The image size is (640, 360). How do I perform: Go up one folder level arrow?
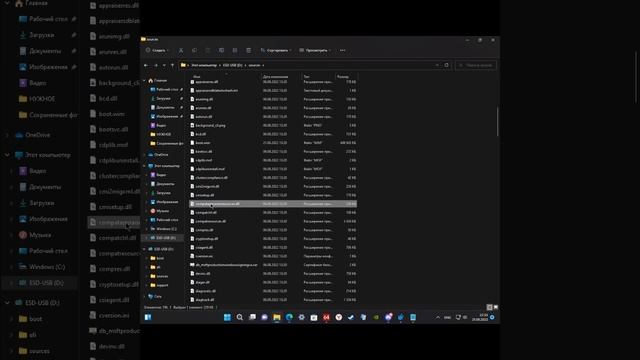(172, 65)
